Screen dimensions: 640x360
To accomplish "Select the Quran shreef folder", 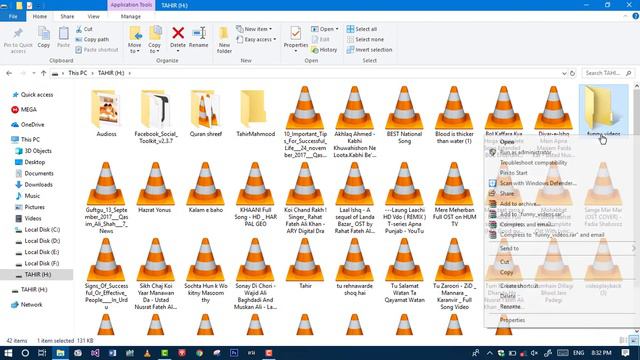I will point(205,113).
